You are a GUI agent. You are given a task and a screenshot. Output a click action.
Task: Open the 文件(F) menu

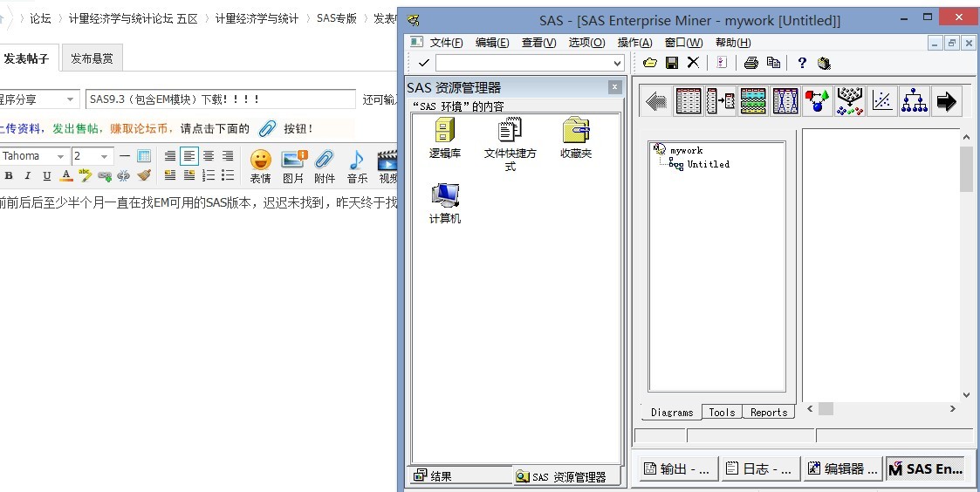coord(446,43)
